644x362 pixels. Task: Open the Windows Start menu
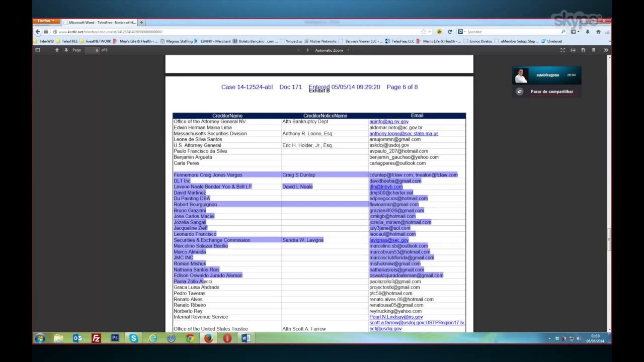[40, 338]
